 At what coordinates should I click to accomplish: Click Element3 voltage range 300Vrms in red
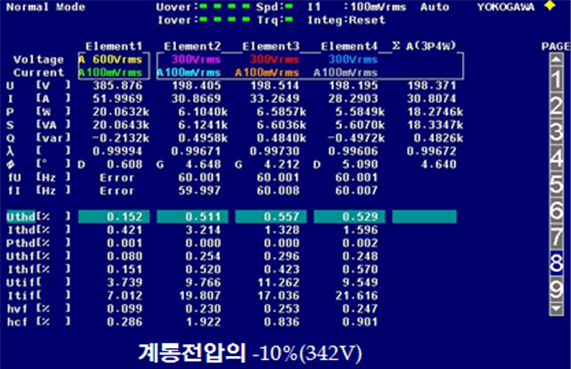(275, 59)
